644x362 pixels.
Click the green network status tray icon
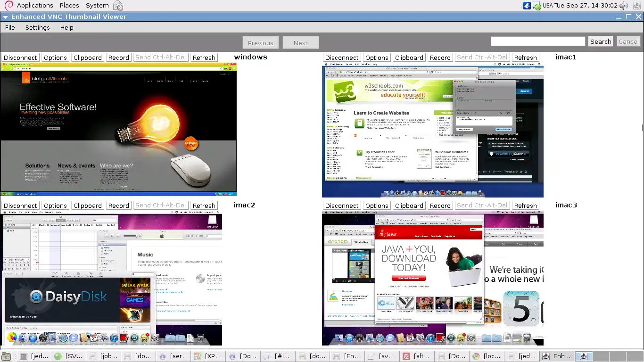tap(537, 6)
